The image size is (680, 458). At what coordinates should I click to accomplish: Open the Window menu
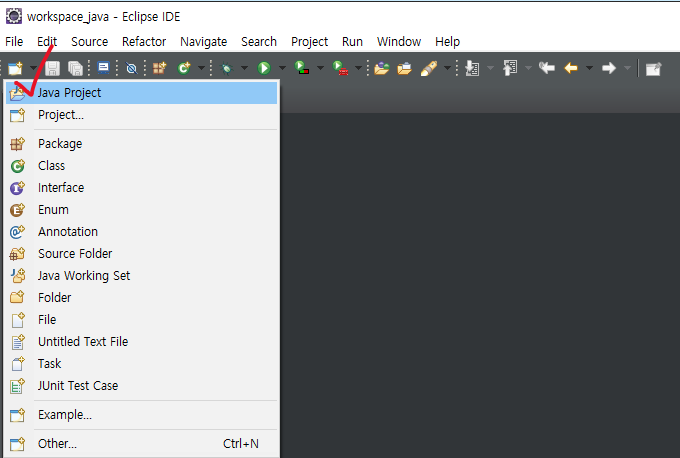tap(399, 42)
